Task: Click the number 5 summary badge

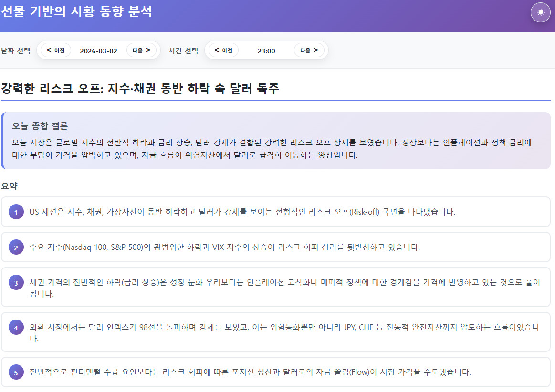Action: click(x=16, y=372)
